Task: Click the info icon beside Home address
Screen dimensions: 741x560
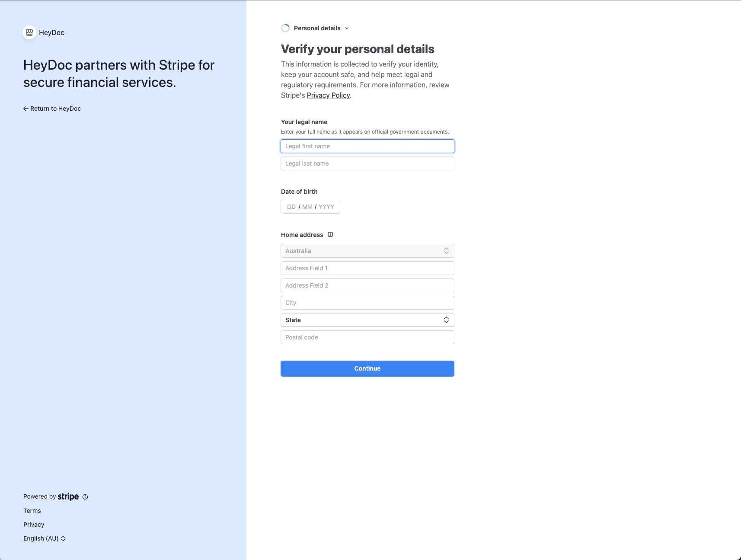Action: pyautogui.click(x=330, y=234)
